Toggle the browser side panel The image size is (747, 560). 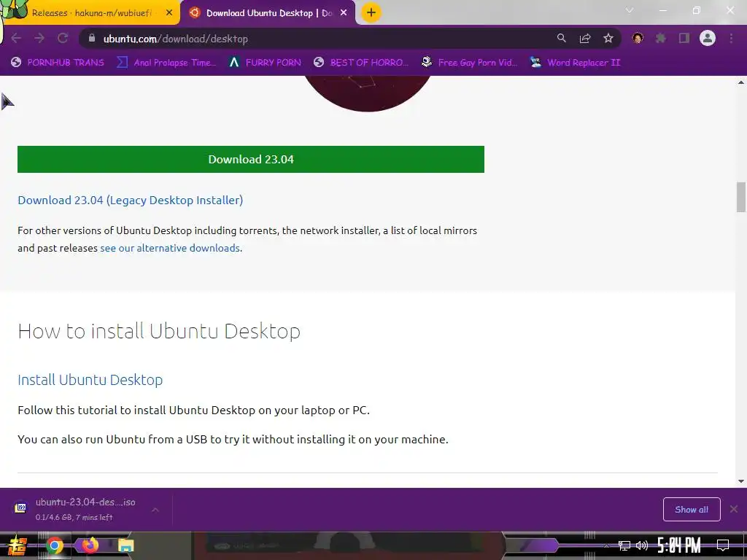pyautogui.click(x=684, y=38)
